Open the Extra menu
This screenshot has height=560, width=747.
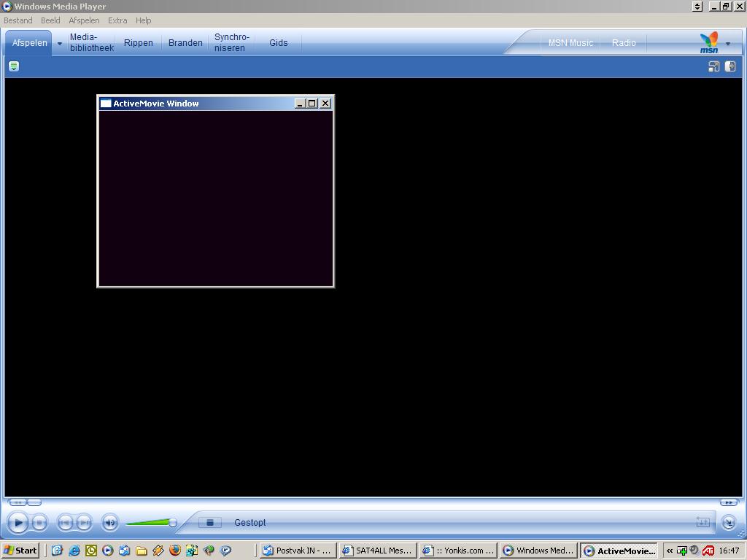coord(117,20)
